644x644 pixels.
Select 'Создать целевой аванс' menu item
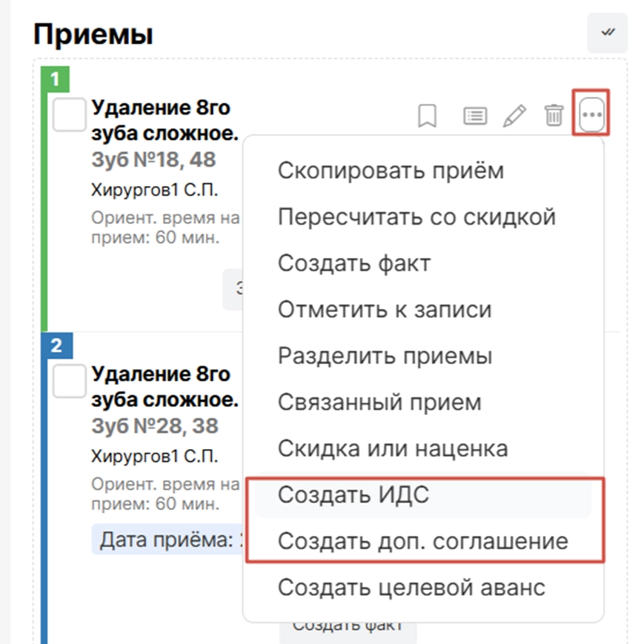[411, 588]
